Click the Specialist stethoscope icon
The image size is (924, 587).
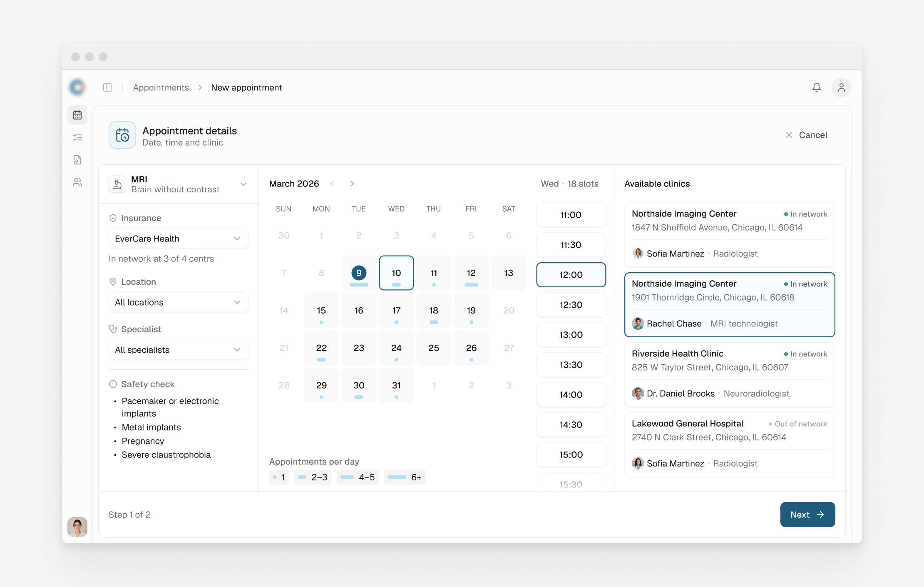(113, 329)
